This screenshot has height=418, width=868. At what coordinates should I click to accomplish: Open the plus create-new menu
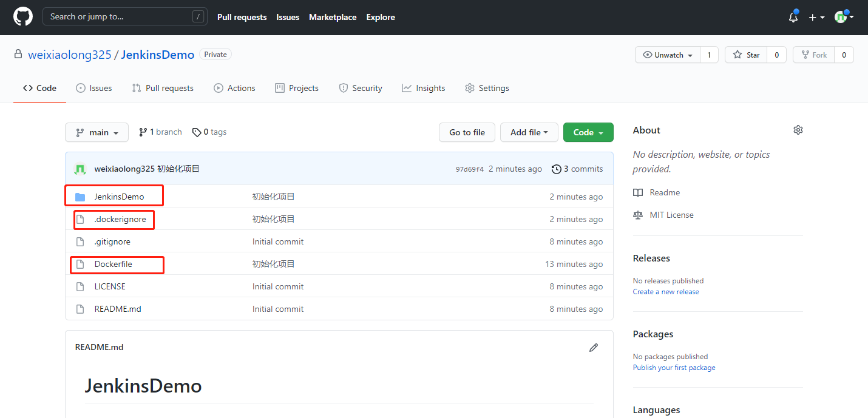[816, 18]
